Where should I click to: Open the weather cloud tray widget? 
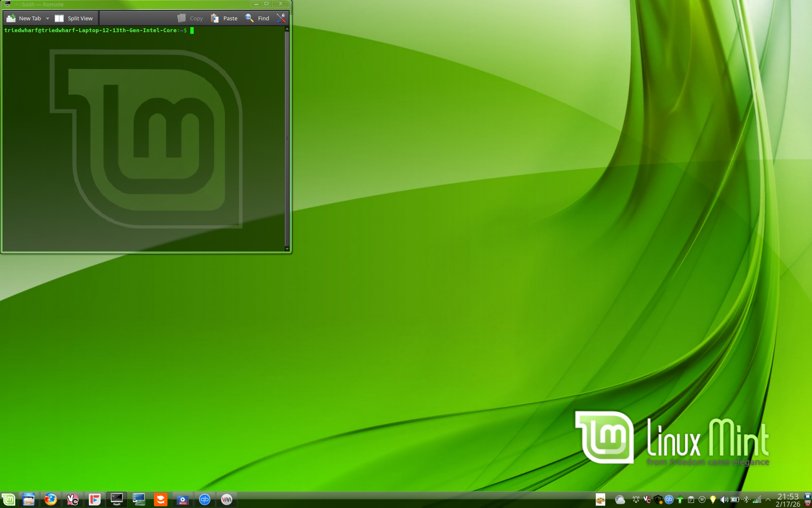620,500
